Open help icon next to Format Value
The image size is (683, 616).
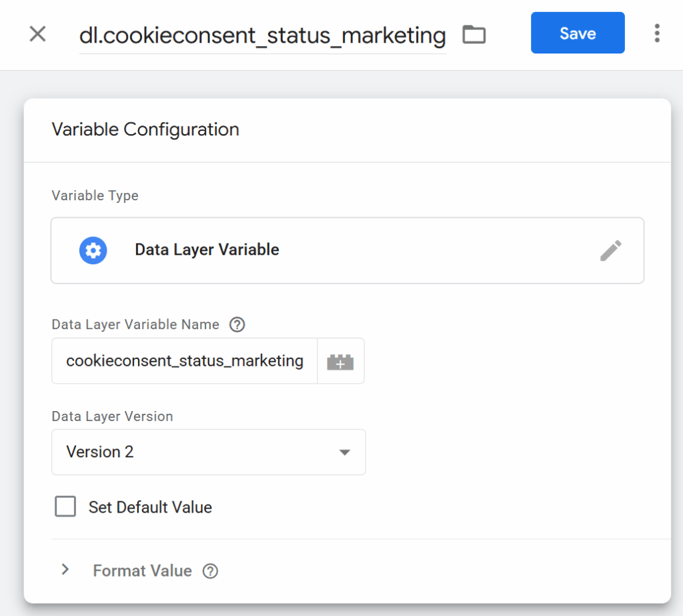211,571
